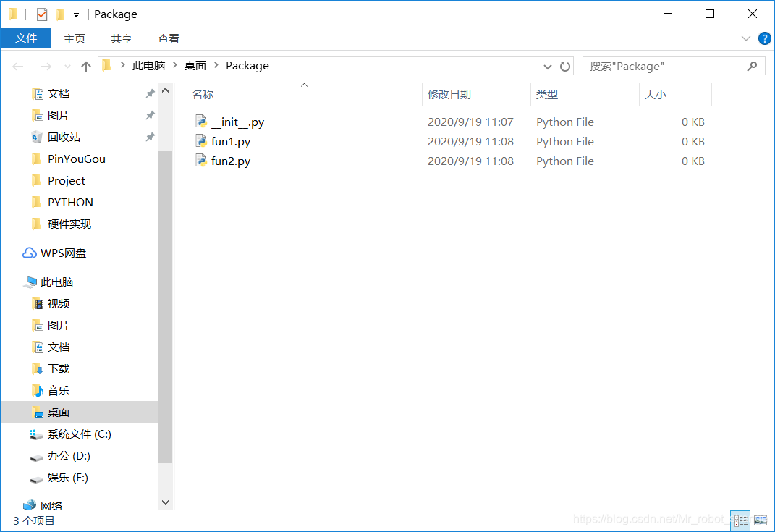Click the Python File type of fun2.py
The image size is (775, 532).
pos(565,161)
